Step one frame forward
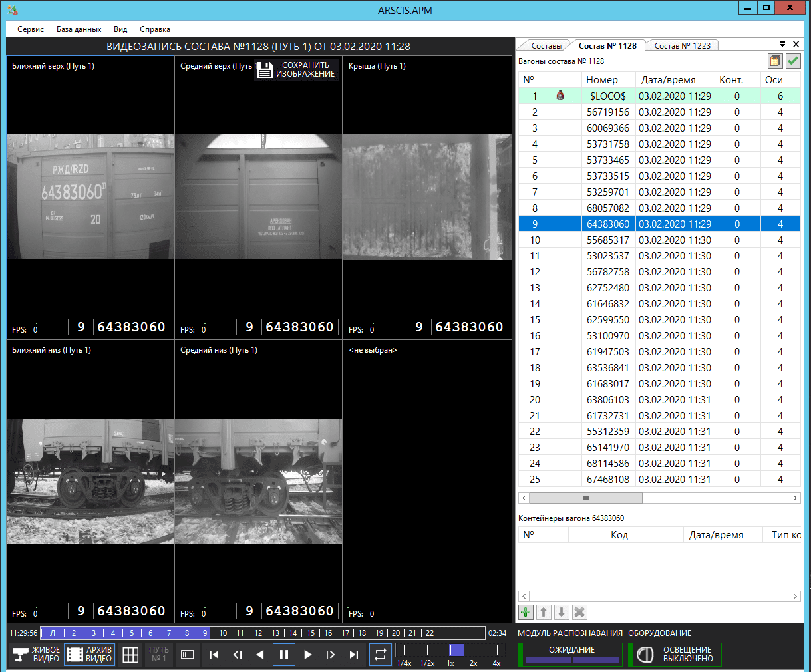 point(331,655)
